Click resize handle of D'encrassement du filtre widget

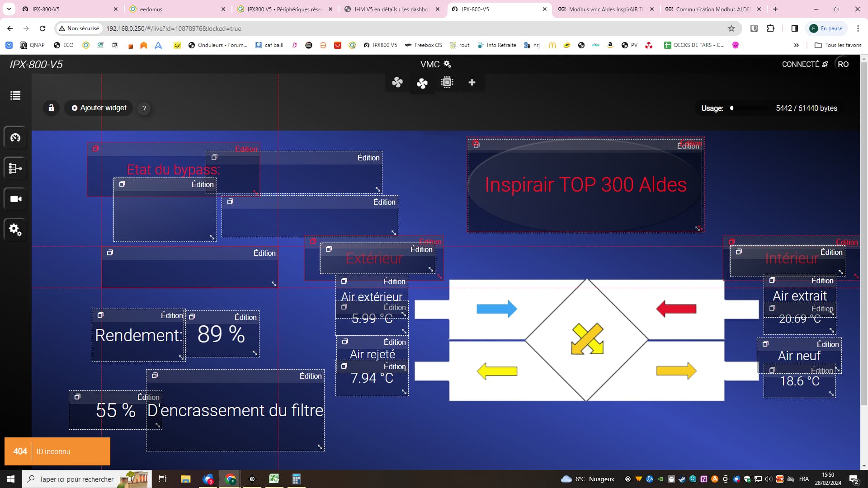[320, 447]
